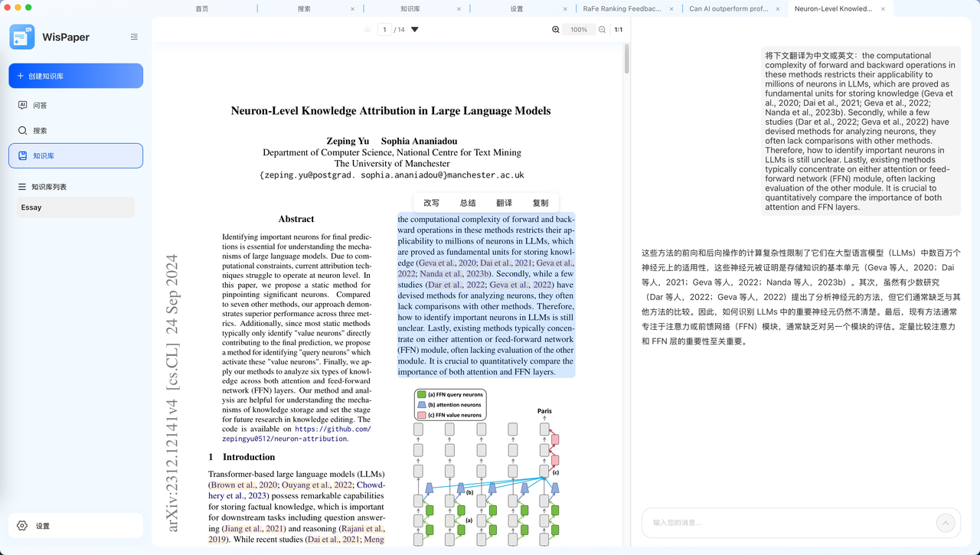Screen dimensions: 980x555
Task: Click 翻译 in the text selection toolbar
Action: pyautogui.click(x=505, y=202)
